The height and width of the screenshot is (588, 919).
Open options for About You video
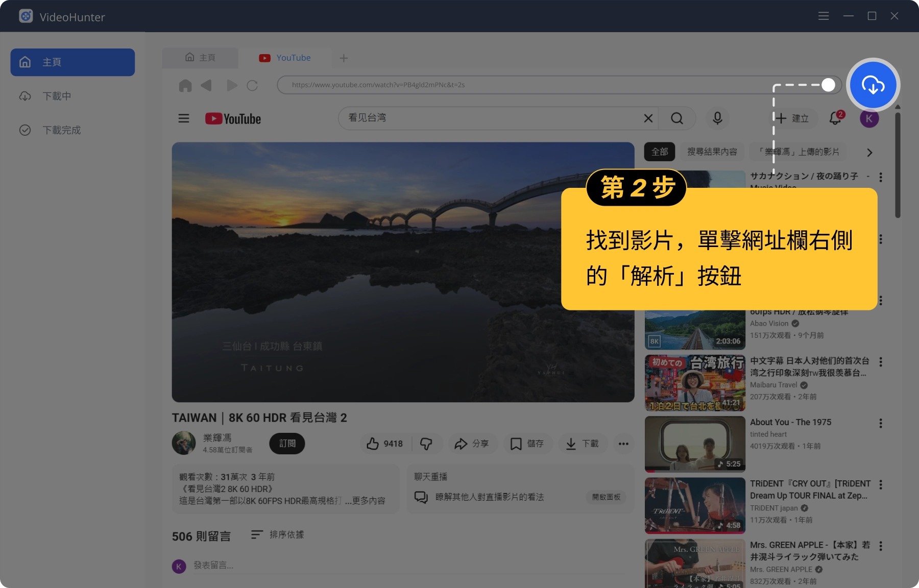[881, 423]
